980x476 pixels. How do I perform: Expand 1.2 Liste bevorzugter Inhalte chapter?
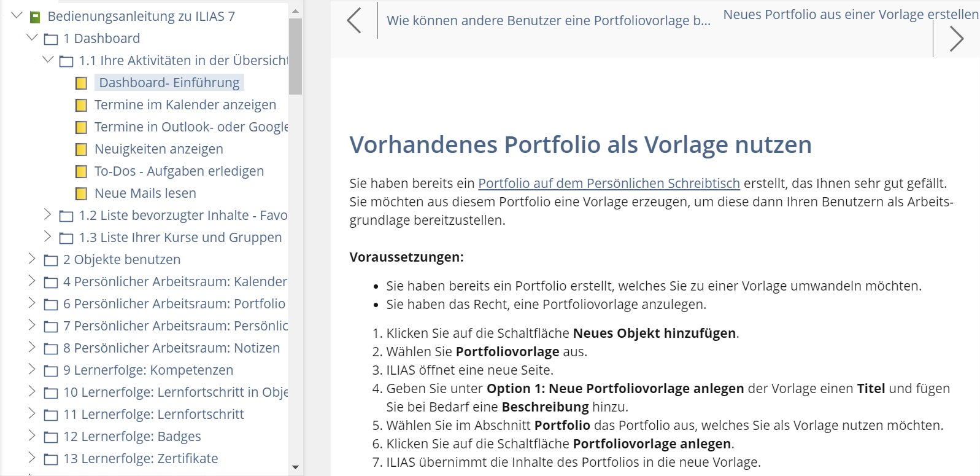(48, 214)
